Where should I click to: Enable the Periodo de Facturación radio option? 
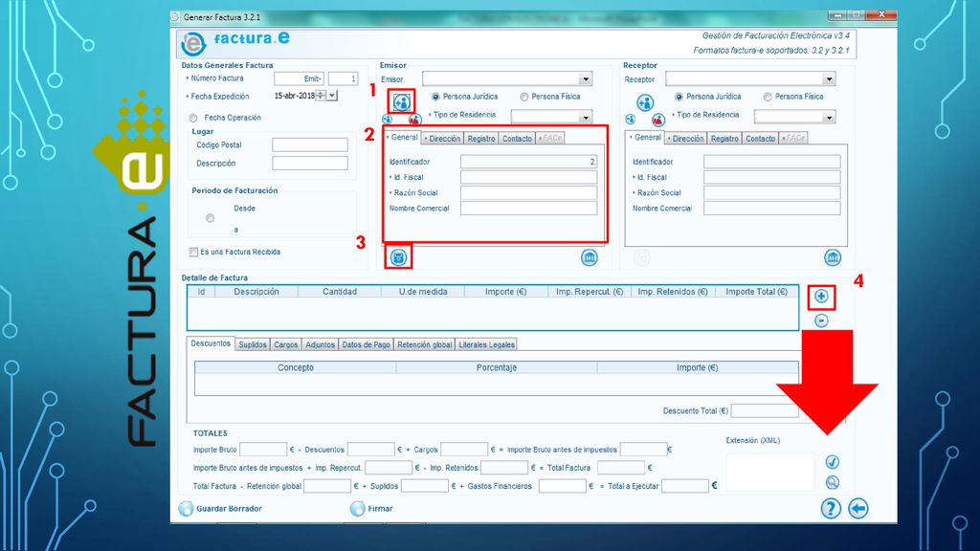210,218
